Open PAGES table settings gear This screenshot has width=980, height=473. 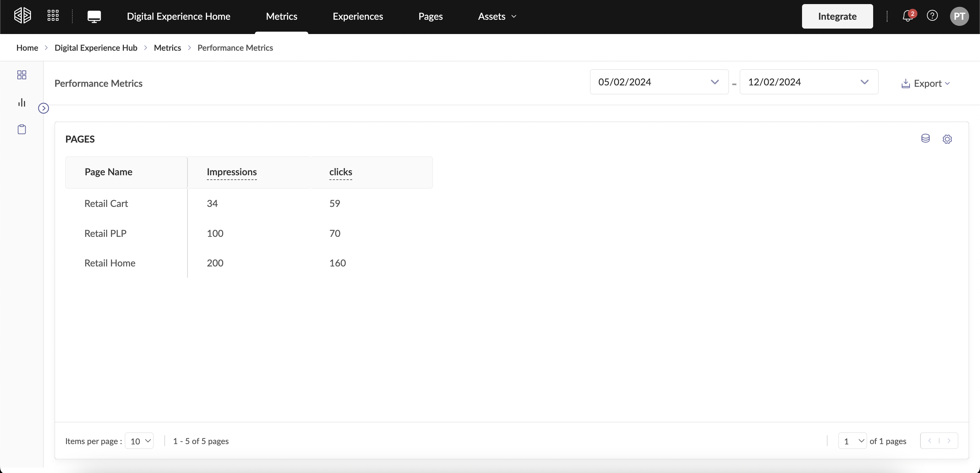(x=947, y=139)
